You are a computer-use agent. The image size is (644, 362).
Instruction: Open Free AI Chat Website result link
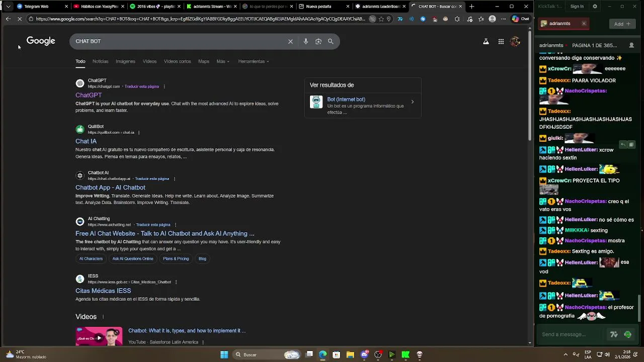(x=165, y=233)
